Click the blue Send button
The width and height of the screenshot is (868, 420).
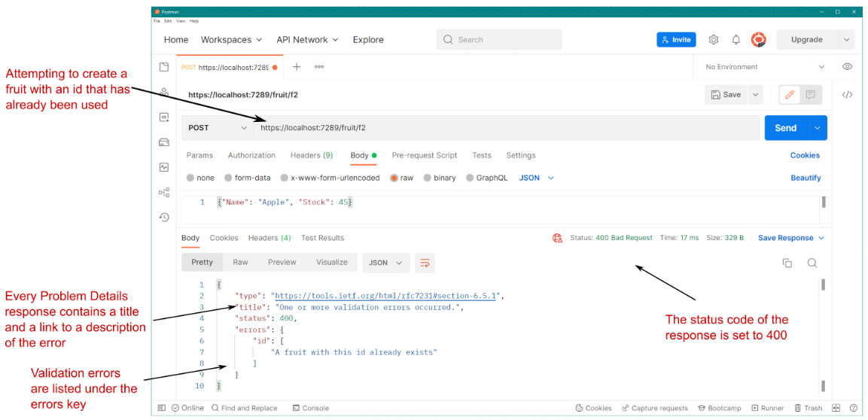coord(786,128)
